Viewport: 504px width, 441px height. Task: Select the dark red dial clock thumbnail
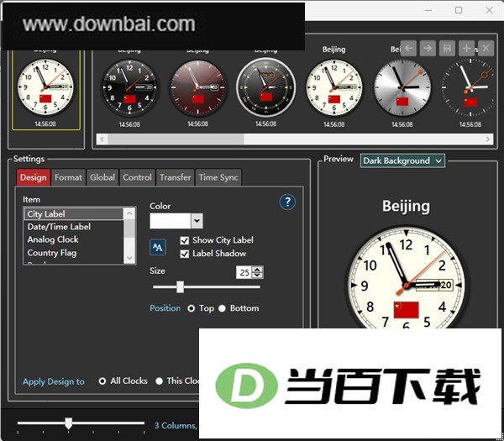[197, 87]
